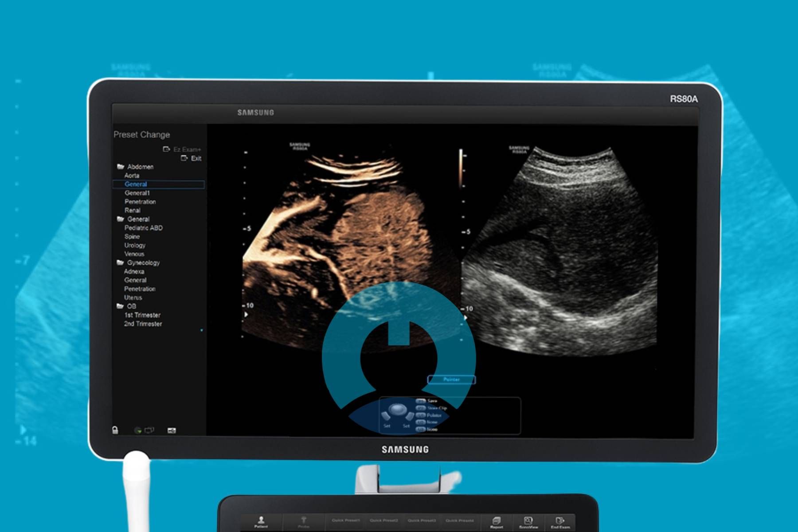
Task: Select the Aorta preset
Action: (x=132, y=176)
